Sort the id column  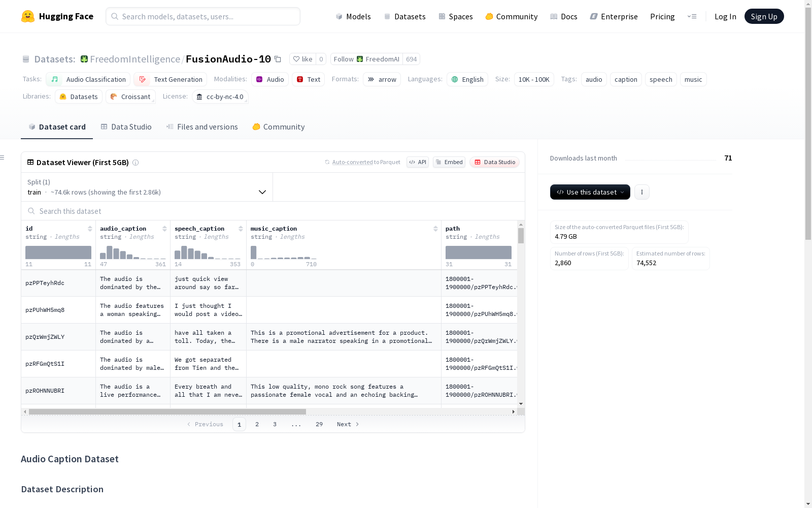coord(90,229)
